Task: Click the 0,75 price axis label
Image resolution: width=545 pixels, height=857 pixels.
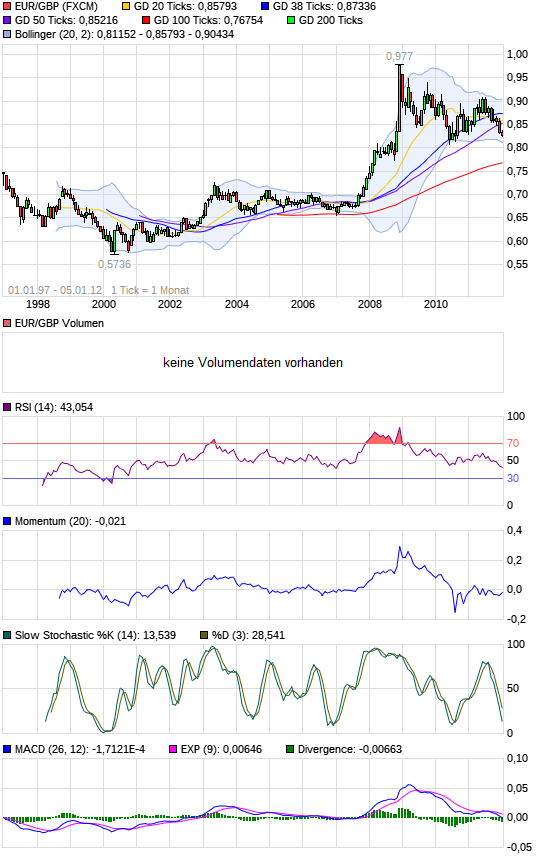Action: coord(517,171)
